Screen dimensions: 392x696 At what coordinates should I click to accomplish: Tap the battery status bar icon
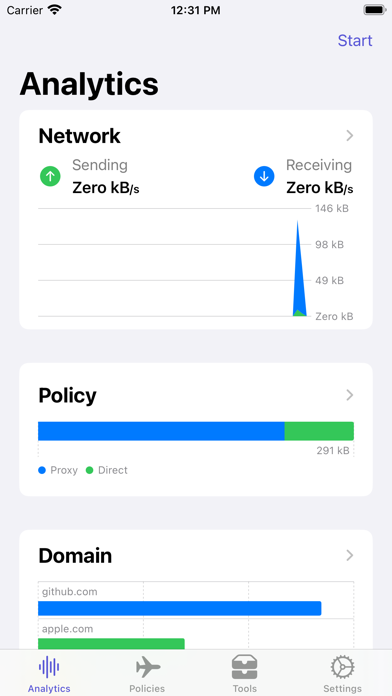click(374, 10)
